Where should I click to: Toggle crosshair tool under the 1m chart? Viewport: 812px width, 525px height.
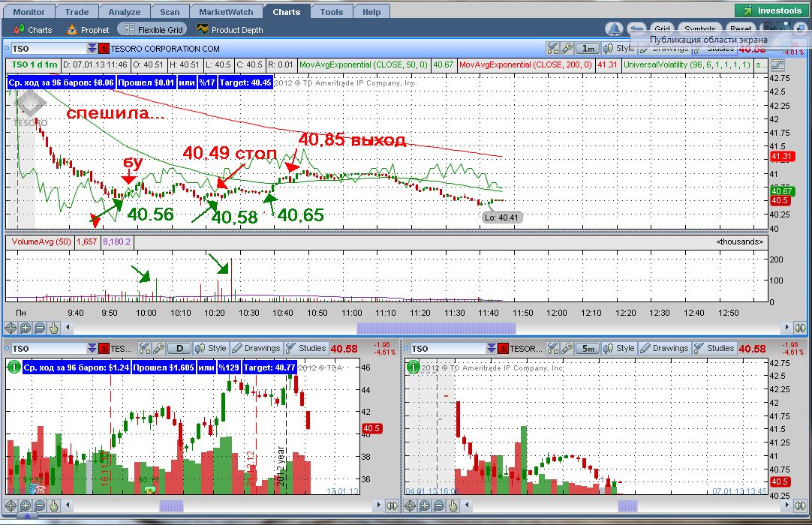pos(11,328)
